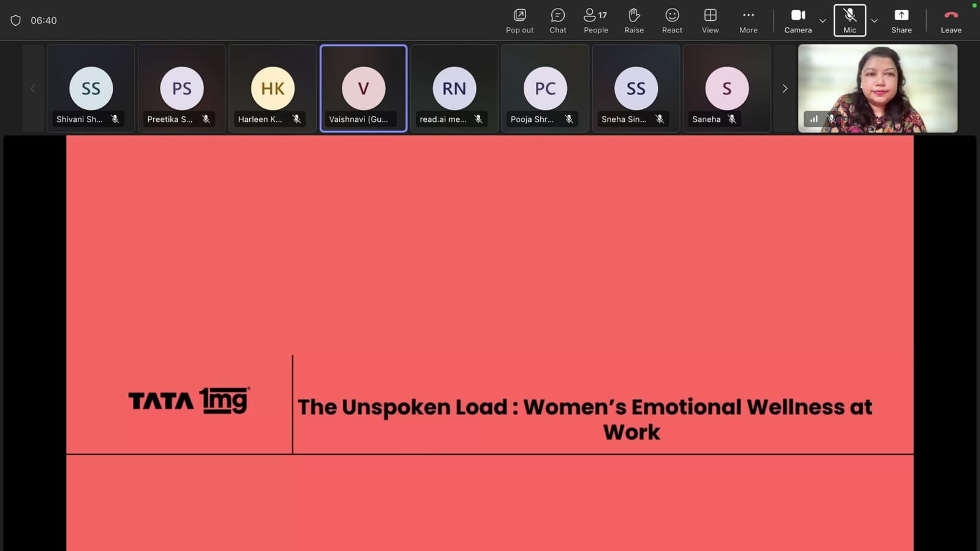The height and width of the screenshot is (551, 980).
Task: Select Vaishnavi participant tile
Action: pyautogui.click(x=363, y=88)
